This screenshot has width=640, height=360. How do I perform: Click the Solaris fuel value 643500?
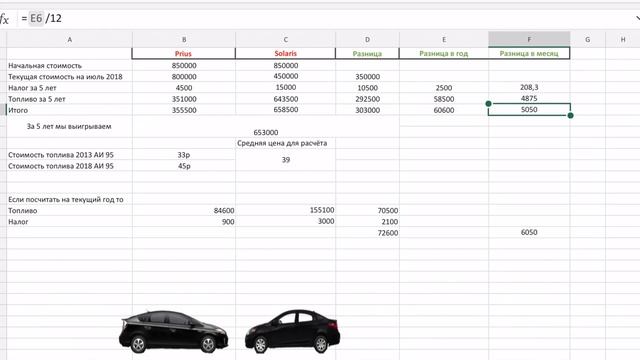point(285,99)
